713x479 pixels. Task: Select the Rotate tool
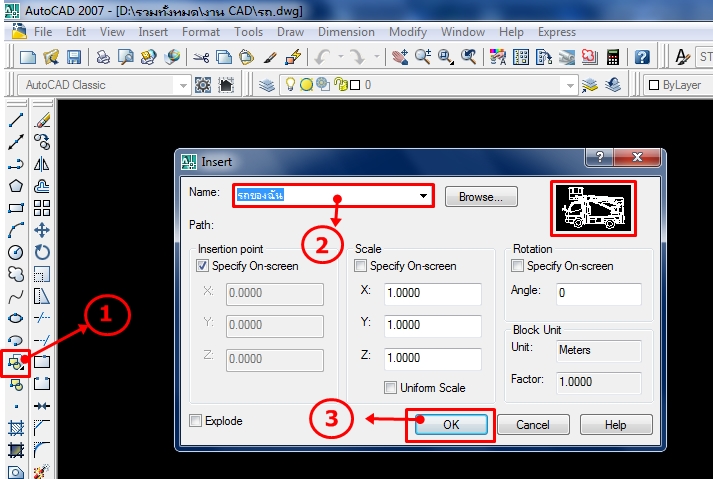pos(42,252)
